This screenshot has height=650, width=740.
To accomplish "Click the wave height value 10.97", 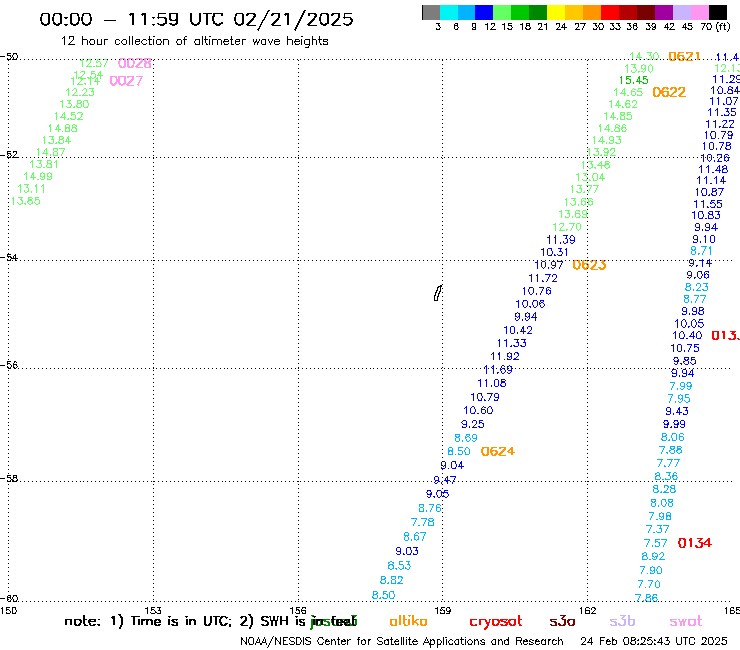I will pos(549,265).
